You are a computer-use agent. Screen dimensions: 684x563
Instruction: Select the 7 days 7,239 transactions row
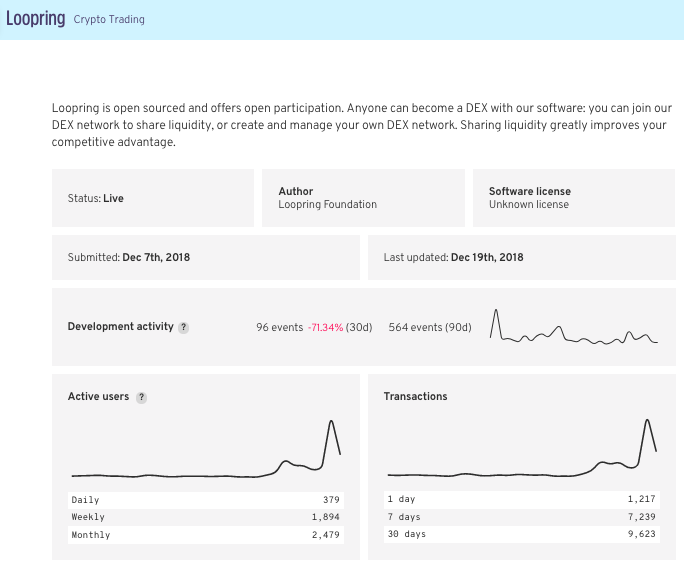522,517
